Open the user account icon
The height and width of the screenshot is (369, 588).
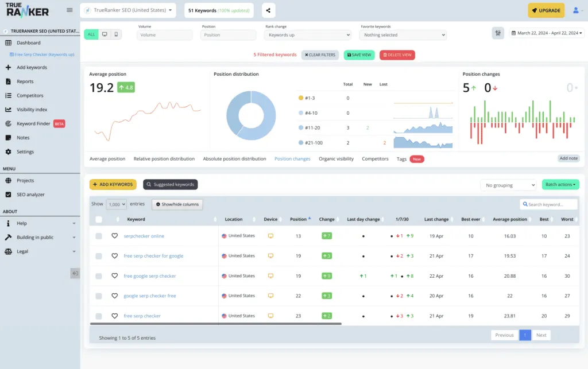click(x=576, y=10)
